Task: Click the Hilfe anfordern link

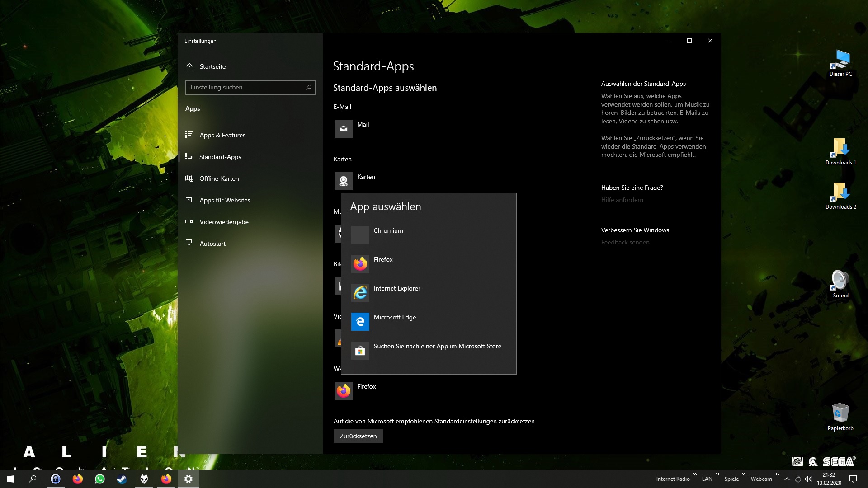Action: tap(622, 200)
